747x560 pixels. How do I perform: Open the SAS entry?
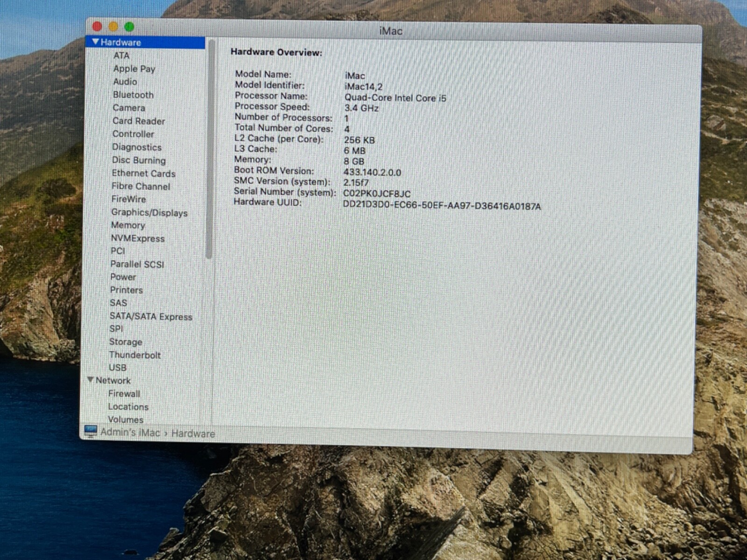[x=118, y=303]
